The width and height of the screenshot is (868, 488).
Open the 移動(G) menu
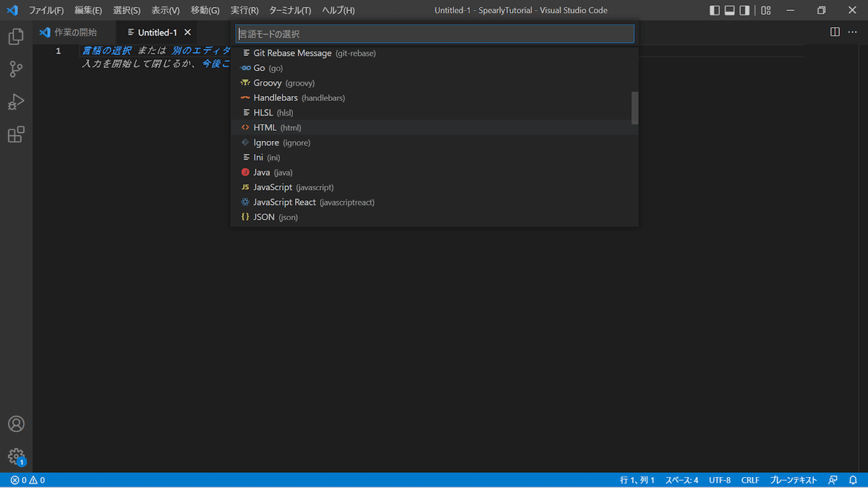pyautogui.click(x=205, y=10)
